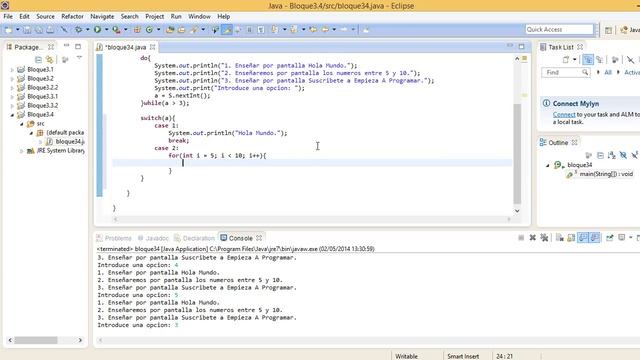Click the New Java Package icon

pos(137,30)
